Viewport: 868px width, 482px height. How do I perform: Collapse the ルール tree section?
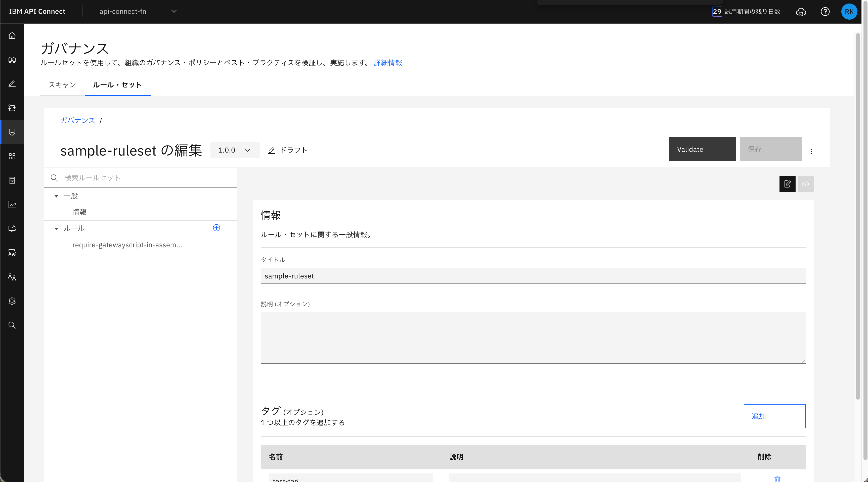point(56,228)
